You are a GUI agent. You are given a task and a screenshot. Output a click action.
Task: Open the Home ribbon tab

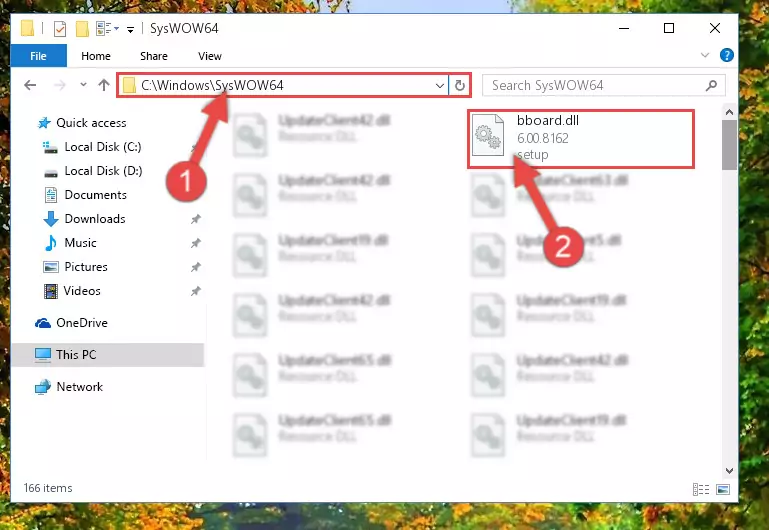coord(96,56)
